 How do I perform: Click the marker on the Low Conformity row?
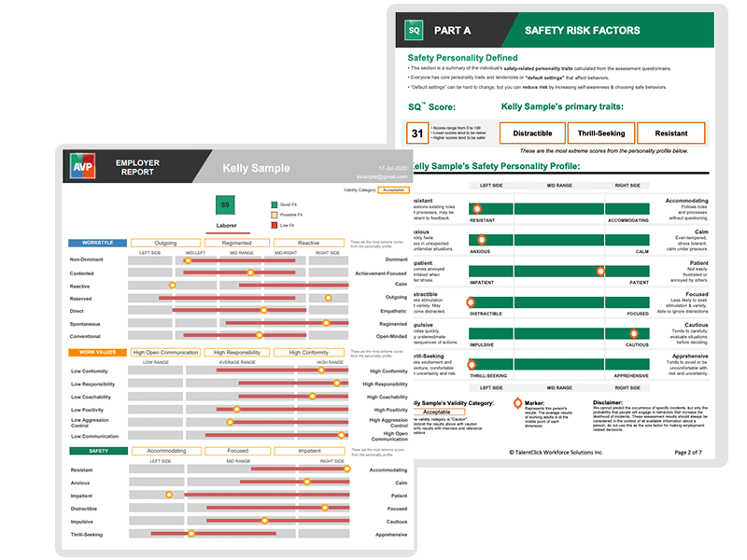321,370
